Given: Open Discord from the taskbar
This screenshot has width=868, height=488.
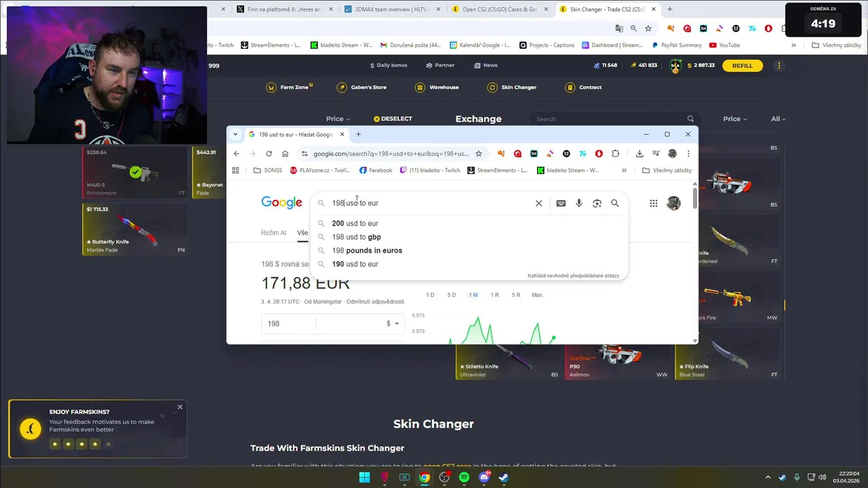Looking at the screenshot, I should [x=484, y=477].
